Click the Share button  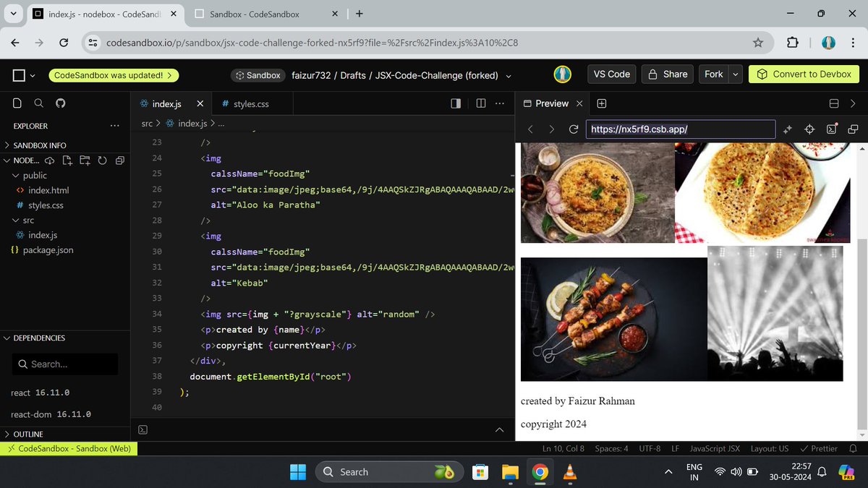pos(667,74)
